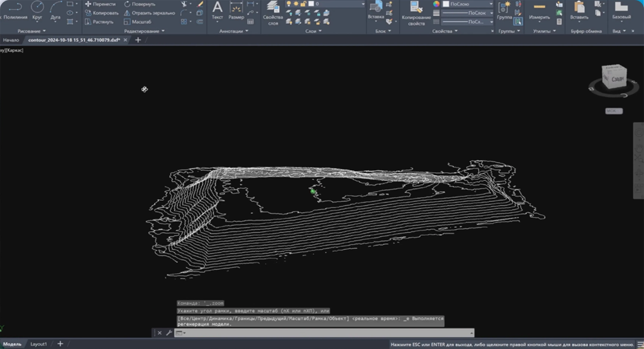
Task: Open the object color wheel swatch
Action: coord(436,4)
